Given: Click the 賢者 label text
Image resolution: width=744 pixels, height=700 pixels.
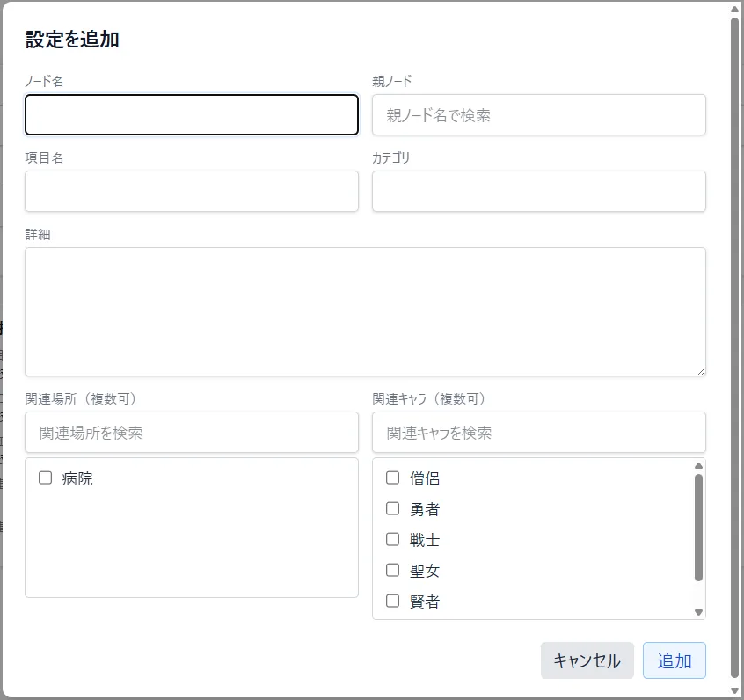Looking at the screenshot, I should tap(425, 602).
